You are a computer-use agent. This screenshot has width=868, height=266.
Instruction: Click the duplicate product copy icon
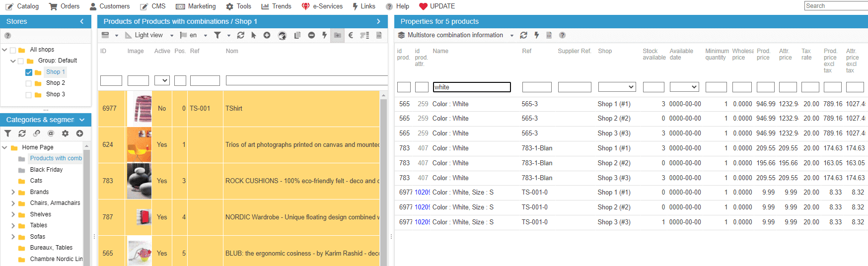(x=297, y=35)
